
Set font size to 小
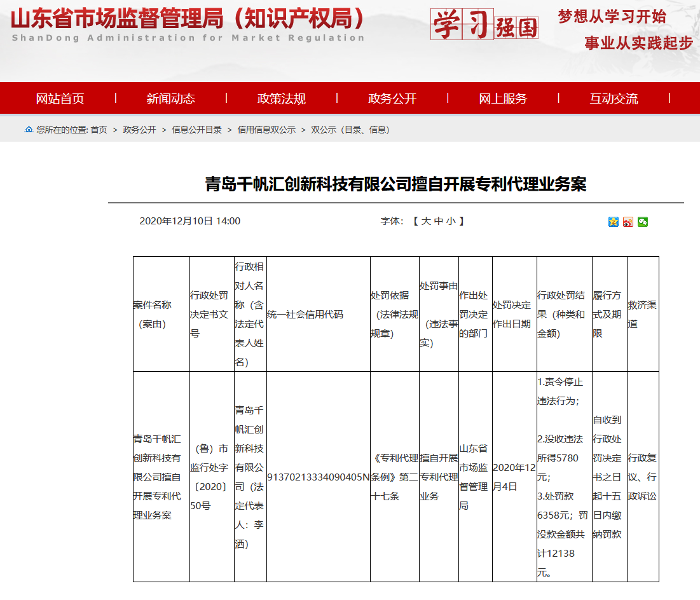pos(451,221)
